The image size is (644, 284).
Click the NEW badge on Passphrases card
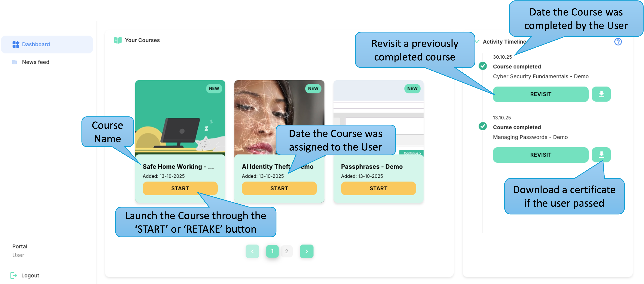[x=412, y=88]
